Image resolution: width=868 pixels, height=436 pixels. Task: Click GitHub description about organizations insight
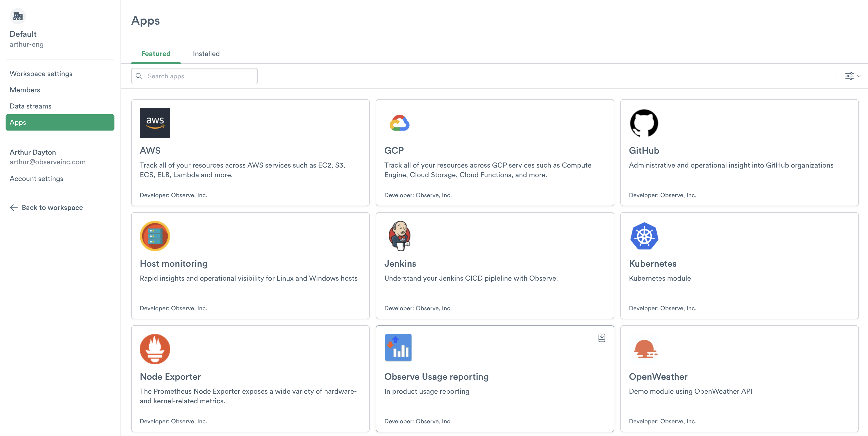point(731,165)
